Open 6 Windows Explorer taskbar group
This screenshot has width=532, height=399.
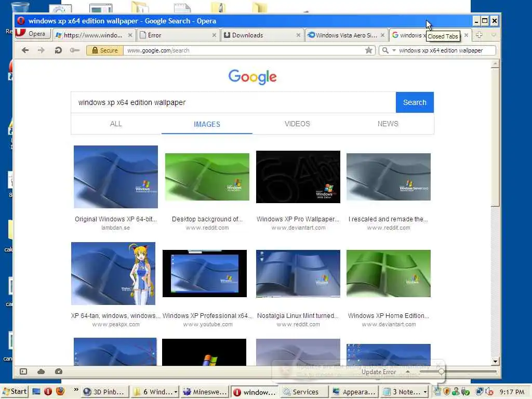[155, 392]
